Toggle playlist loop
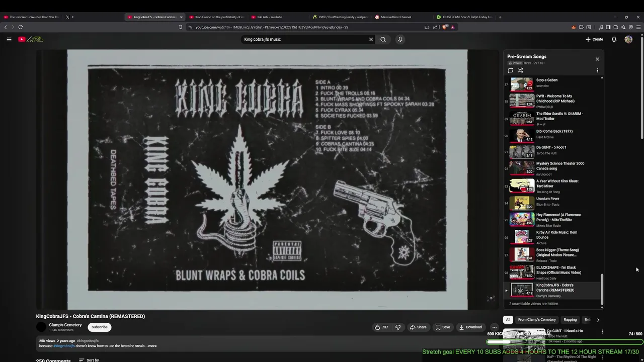 click(x=510, y=70)
